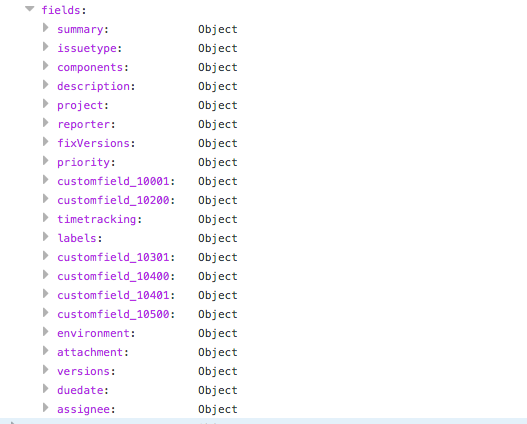527x424 pixels.
Task: Expand the issuetype property
Action: tap(46, 47)
